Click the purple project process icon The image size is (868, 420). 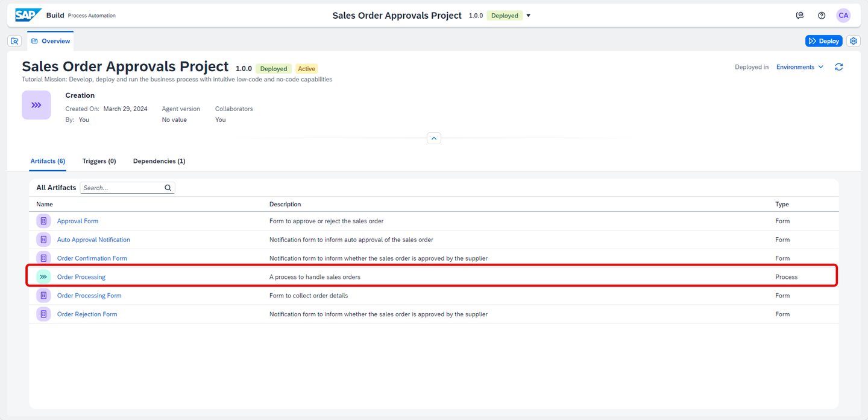click(36, 105)
